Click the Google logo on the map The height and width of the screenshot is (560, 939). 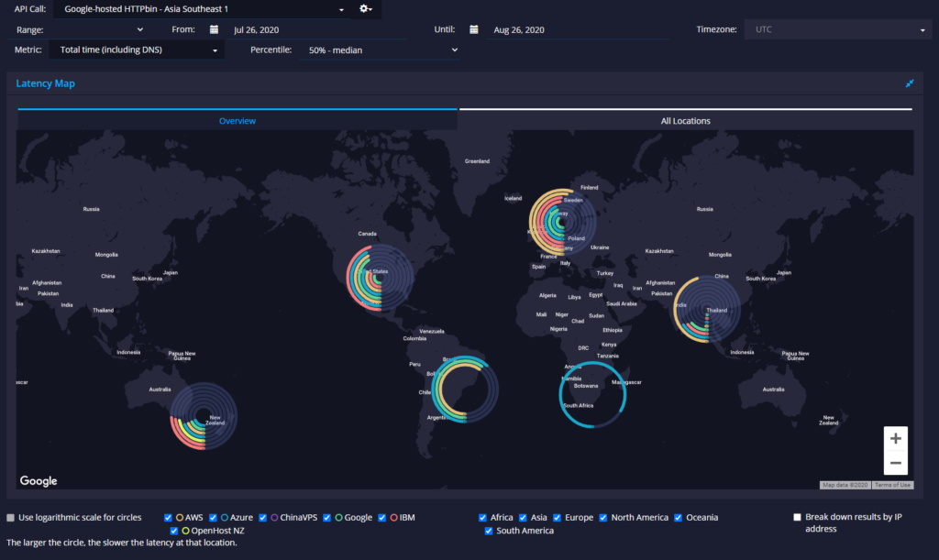point(39,481)
